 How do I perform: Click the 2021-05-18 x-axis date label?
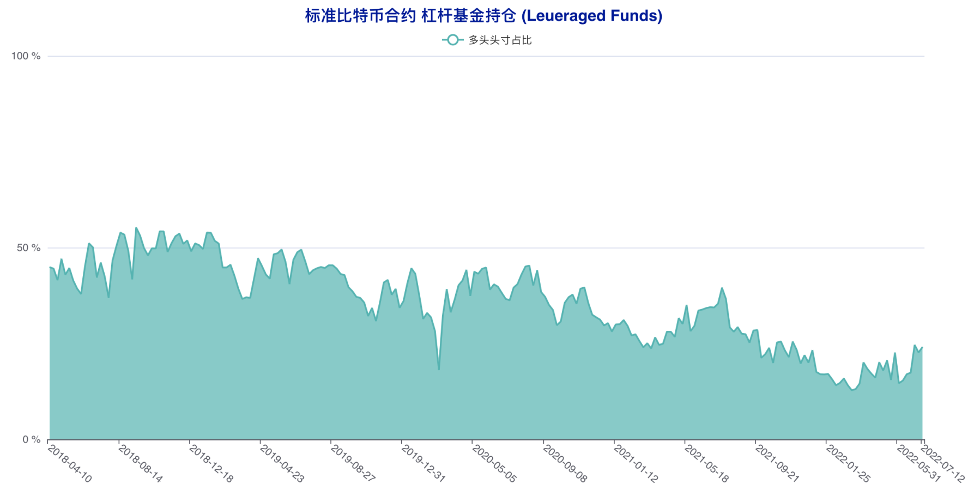[x=706, y=464]
